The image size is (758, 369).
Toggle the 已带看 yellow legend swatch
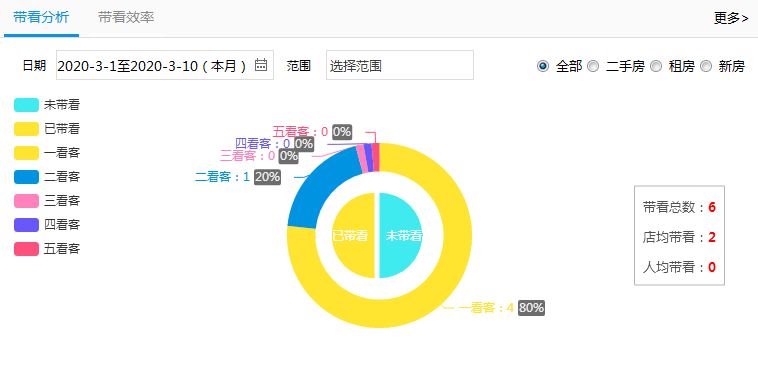click(26, 129)
